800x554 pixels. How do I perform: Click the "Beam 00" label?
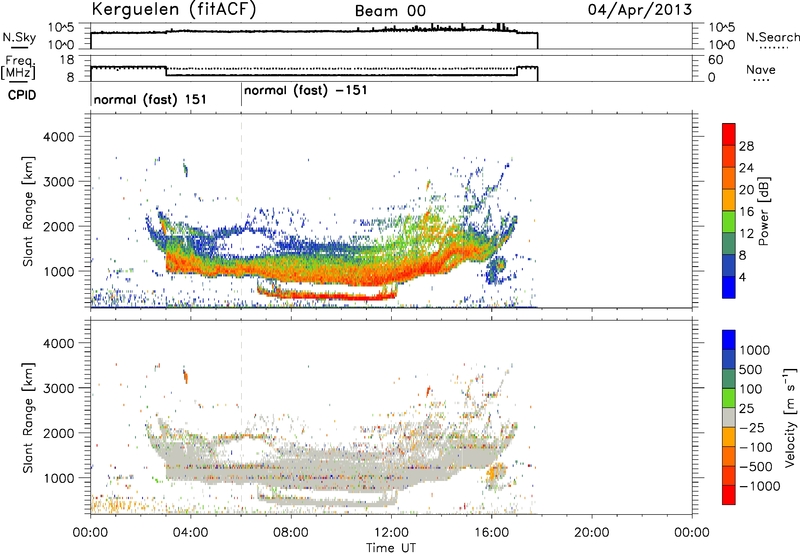click(x=390, y=11)
